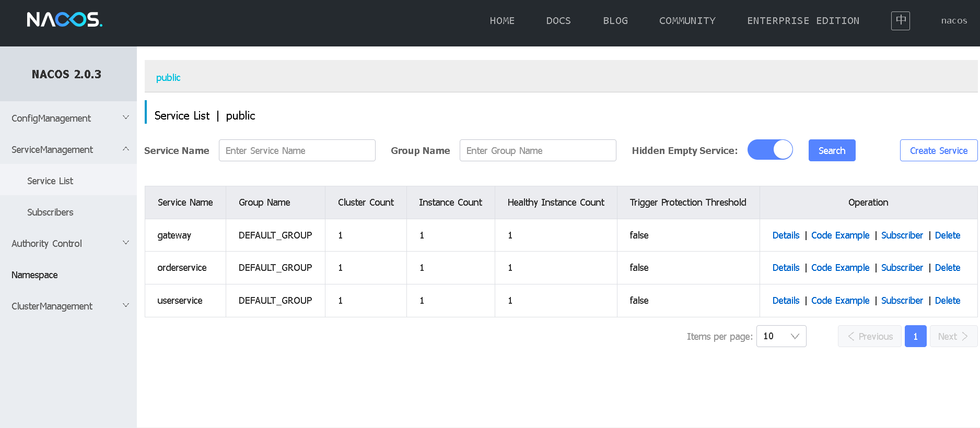Switch language with the 中 icon
The height and width of the screenshot is (428, 980).
(900, 21)
